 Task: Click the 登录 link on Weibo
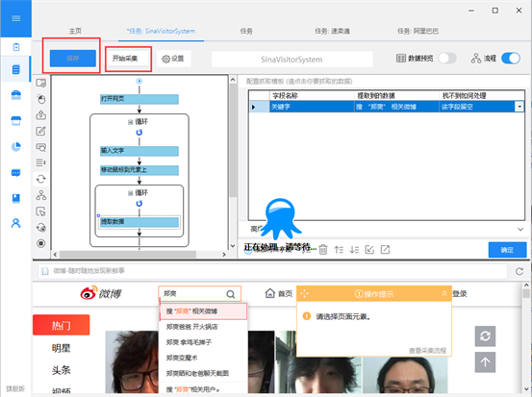click(x=460, y=293)
